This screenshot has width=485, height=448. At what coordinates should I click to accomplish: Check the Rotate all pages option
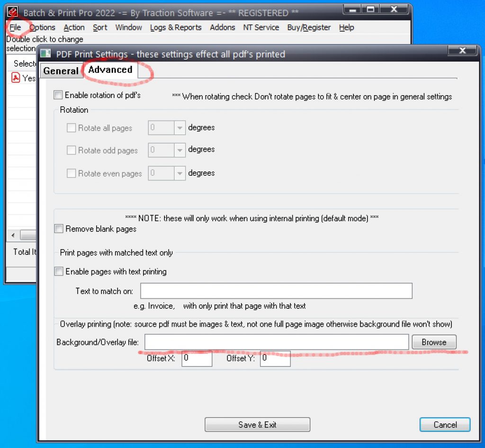(71, 127)
